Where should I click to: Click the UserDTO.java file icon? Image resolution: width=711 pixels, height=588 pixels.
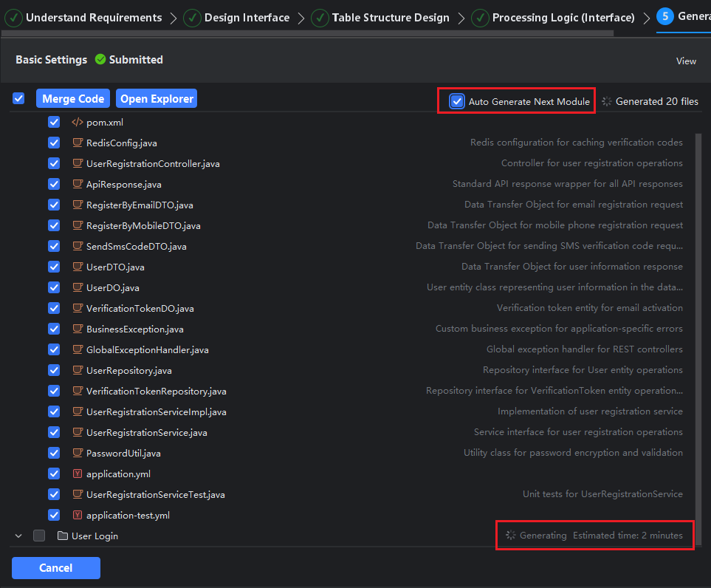click(x=77, y=267)
